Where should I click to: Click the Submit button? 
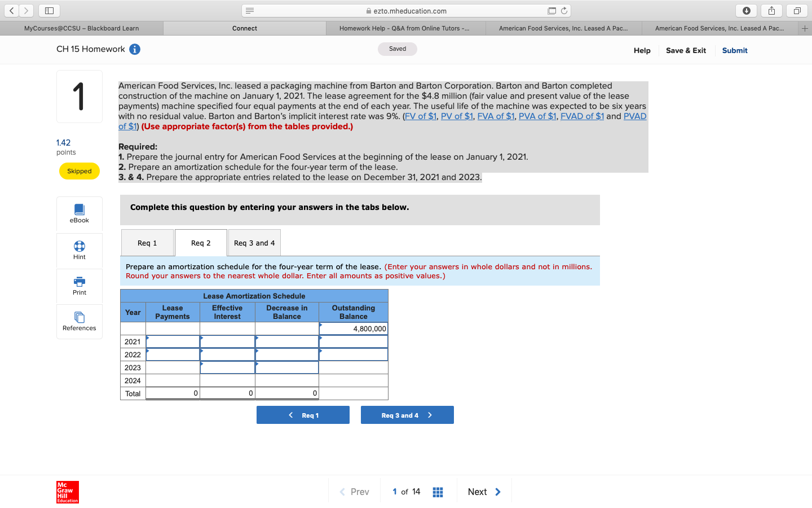[735, 50]
